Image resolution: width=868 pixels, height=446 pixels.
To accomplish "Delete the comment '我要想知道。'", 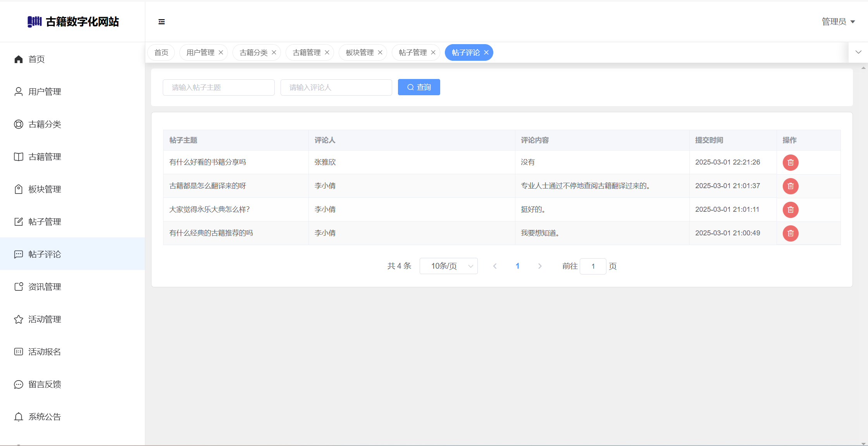I will pyautogui.click(x=790, y=233).
